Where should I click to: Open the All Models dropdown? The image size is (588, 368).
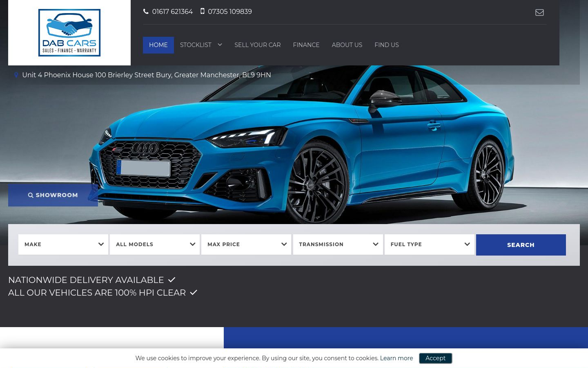click(x=155, y=245)
